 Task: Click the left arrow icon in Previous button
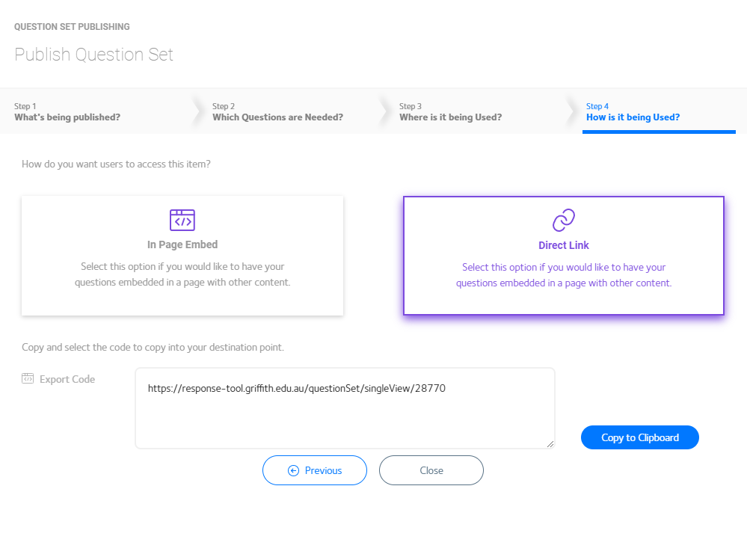(293, 470)
